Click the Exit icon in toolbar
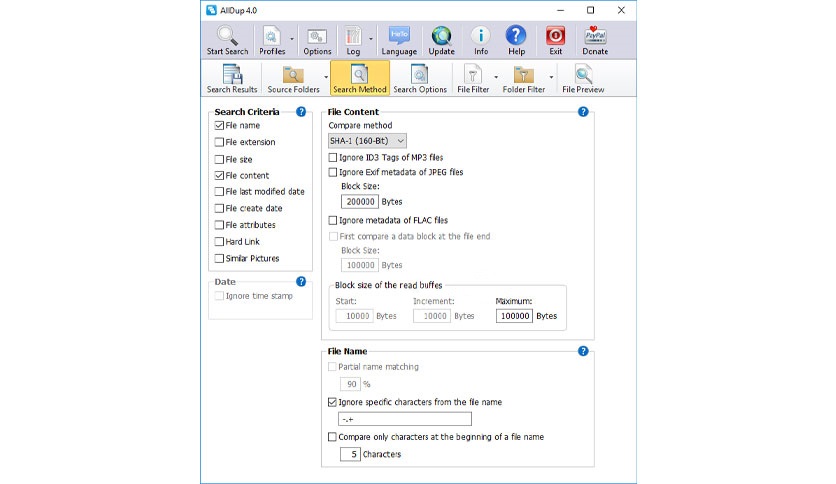 555,37
